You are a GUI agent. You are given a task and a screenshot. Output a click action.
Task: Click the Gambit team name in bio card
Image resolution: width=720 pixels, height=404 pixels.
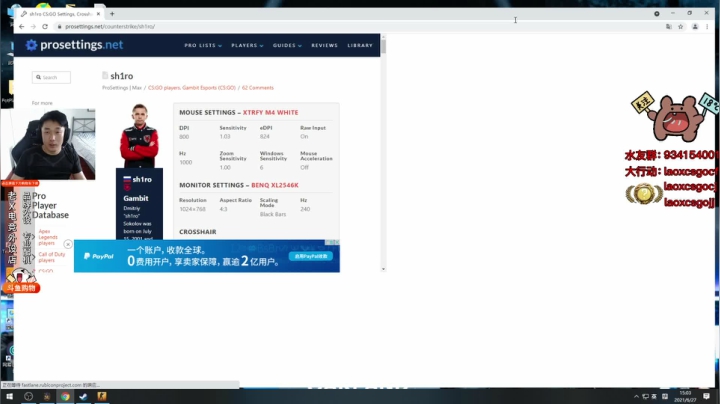point(135,198)
